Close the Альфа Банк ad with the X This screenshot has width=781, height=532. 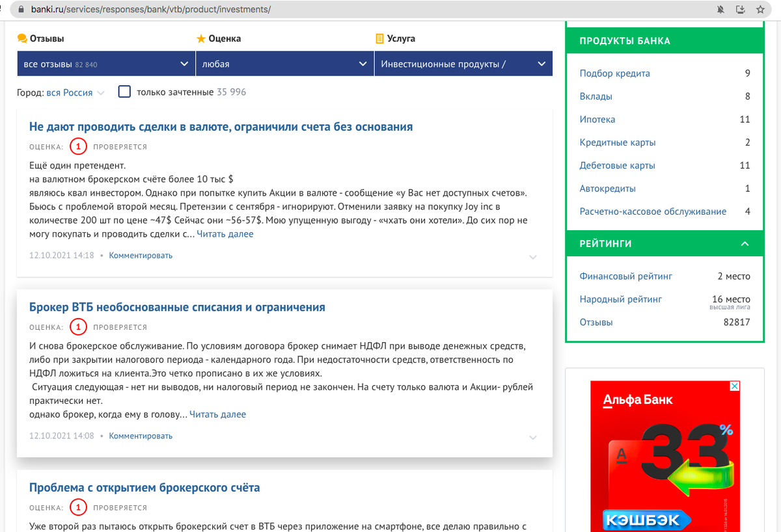[x=735, y=386]
